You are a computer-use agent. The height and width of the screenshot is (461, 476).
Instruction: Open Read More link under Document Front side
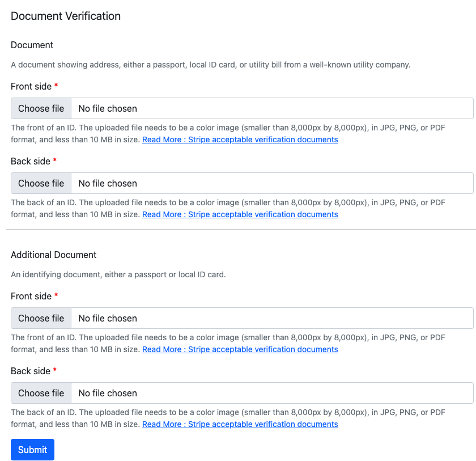[240, 139]
